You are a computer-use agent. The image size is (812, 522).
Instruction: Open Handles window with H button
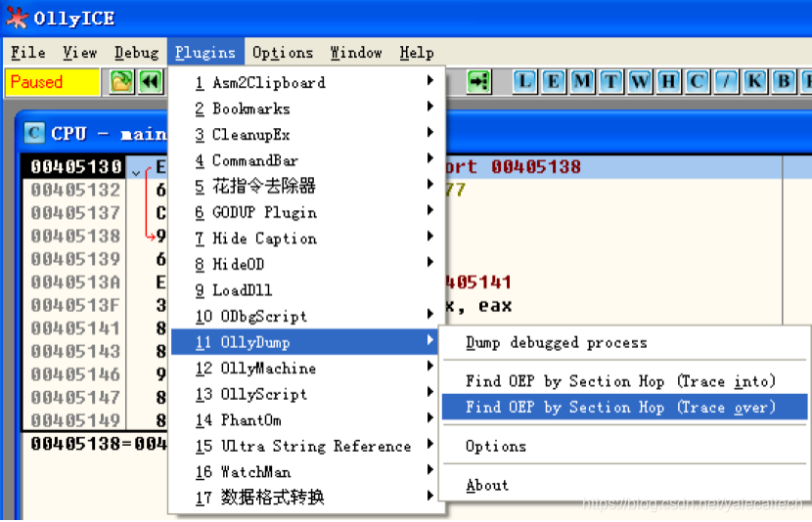pyautogui.click(x=669, y=82)
